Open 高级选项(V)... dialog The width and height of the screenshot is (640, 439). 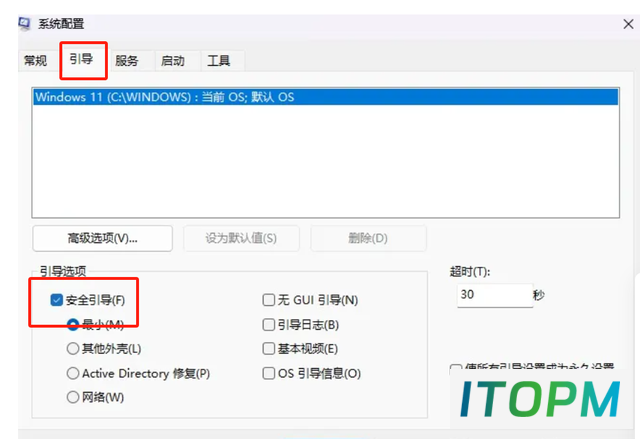pyautogui.click(x=102, y=238)
